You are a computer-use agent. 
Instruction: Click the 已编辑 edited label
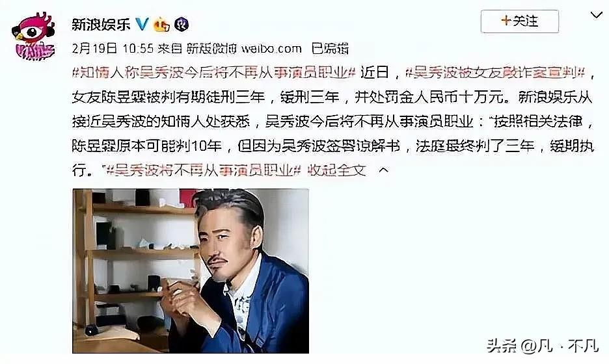click(330, 49)
